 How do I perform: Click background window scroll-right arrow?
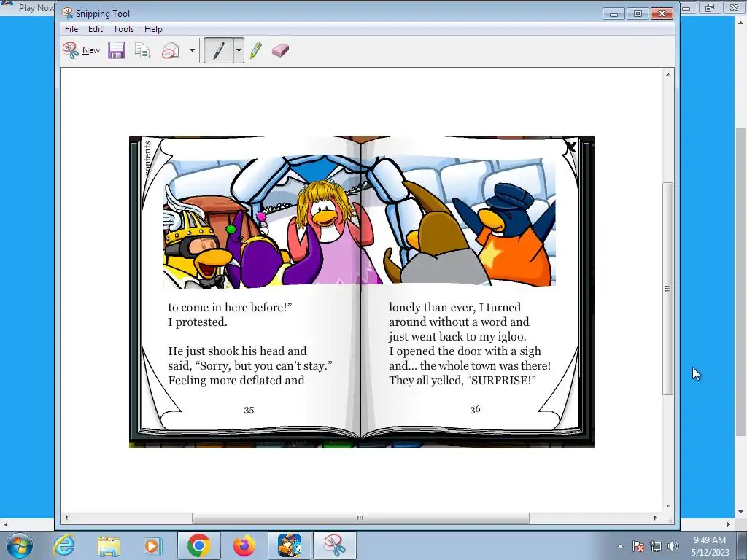click(x=729, y=524)
